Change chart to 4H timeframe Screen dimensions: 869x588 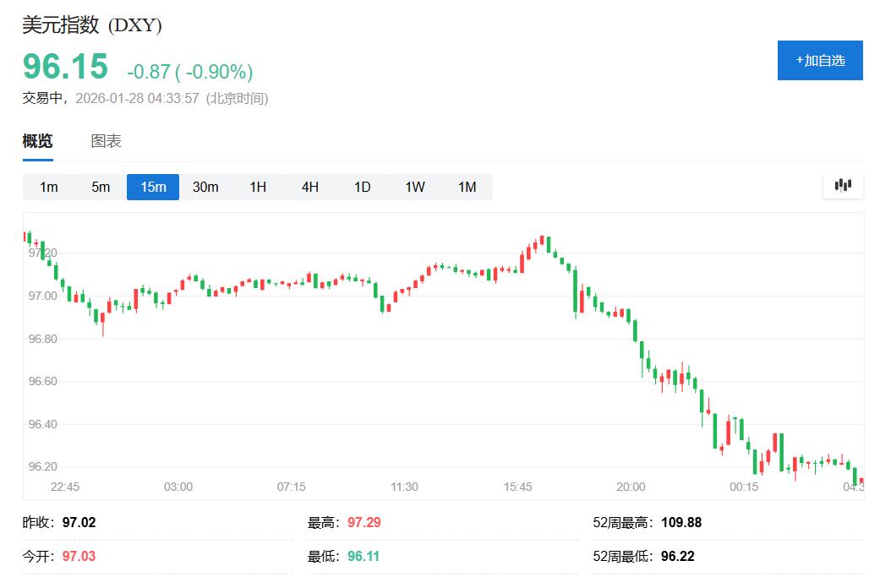point(310,187)
